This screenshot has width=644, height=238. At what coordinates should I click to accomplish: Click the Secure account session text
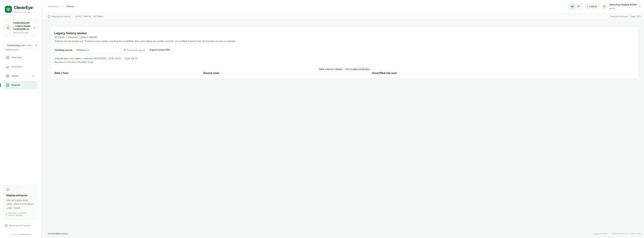20,225
